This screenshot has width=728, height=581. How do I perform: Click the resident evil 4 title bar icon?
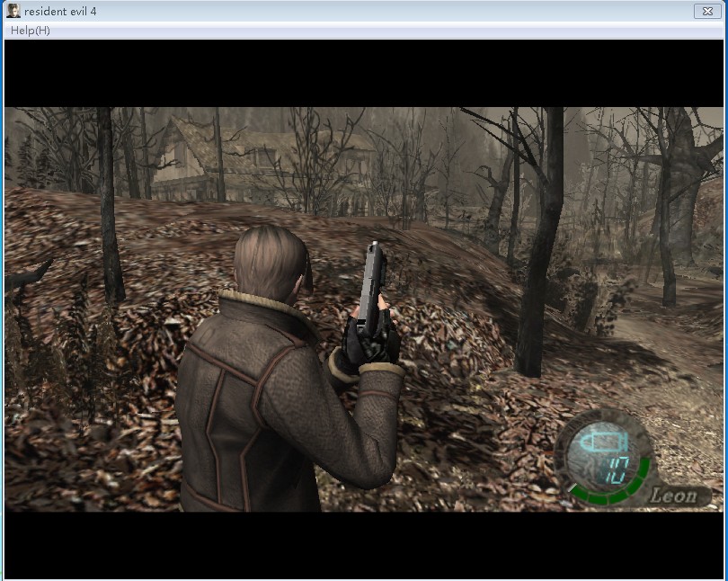pos(13,11)
